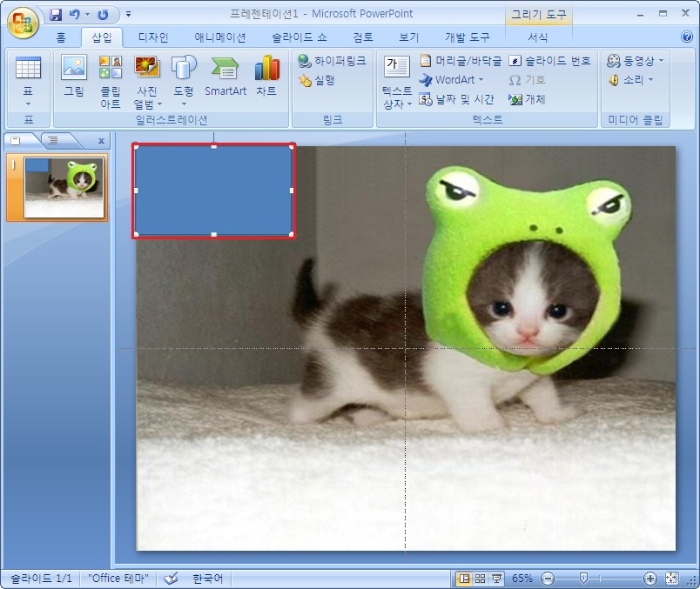Screen dimensions: 700x589
Task: Click the 한국어 language indicator
Action: (x=207, y=579)
